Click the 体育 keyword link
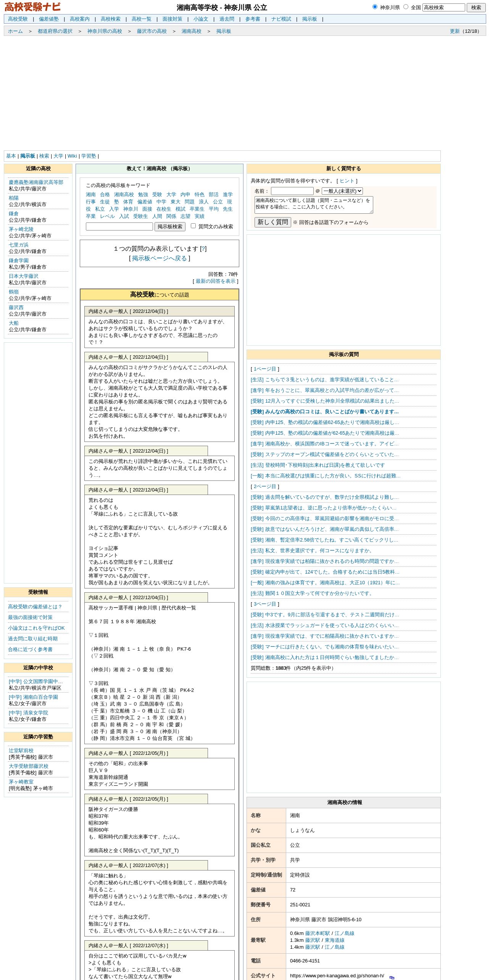490x980 pixels. (128, 202)
